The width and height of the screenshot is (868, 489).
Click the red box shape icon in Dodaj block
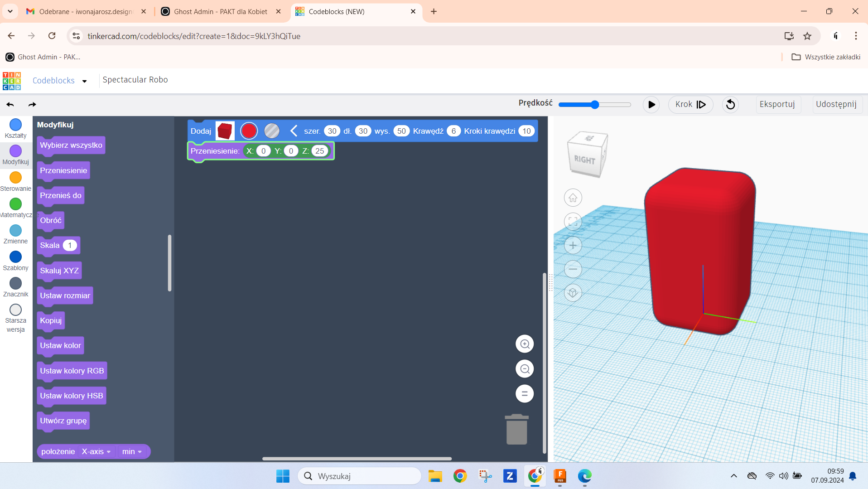pos(225,131)
